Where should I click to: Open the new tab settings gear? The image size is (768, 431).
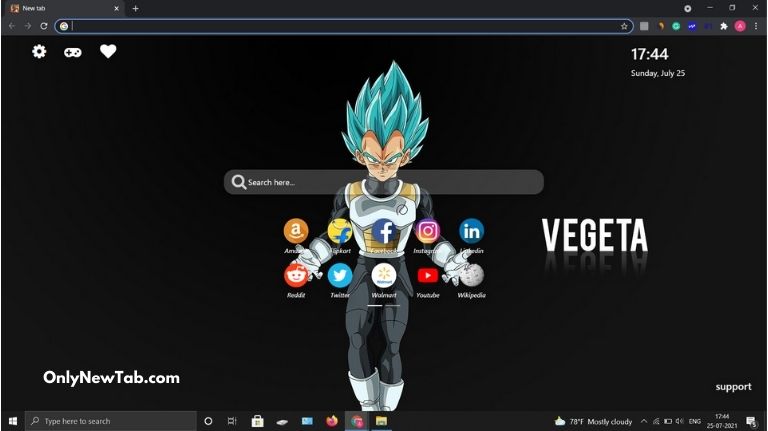[x=39, y=51]
